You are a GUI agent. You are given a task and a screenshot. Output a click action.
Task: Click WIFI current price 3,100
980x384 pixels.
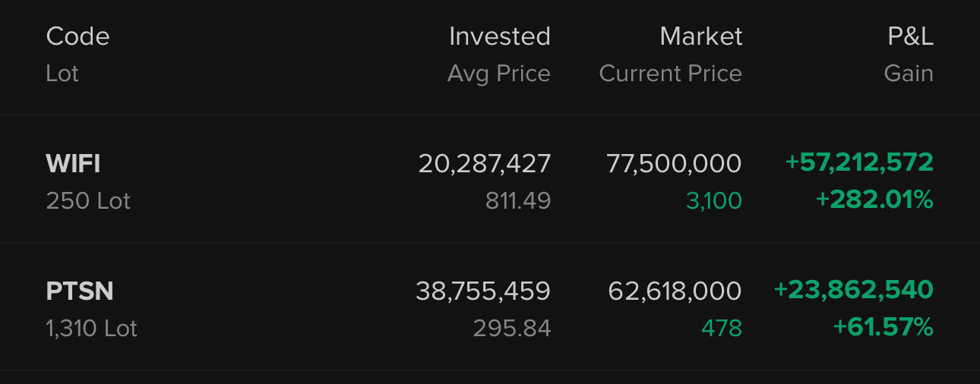[x=713, y=201]
